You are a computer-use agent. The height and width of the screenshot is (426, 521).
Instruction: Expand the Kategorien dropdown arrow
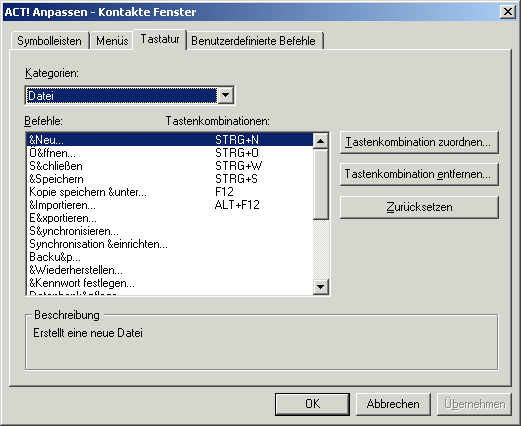[225, 95]
